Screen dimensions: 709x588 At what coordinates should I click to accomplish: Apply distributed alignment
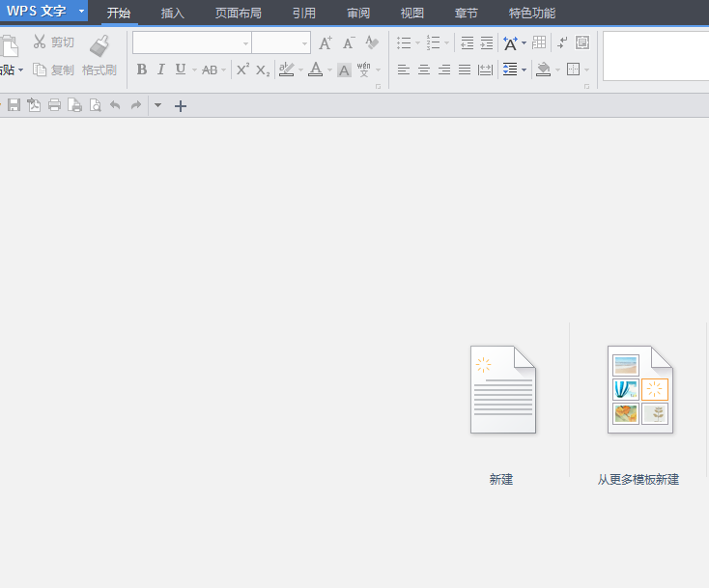(x=485, y=70)
